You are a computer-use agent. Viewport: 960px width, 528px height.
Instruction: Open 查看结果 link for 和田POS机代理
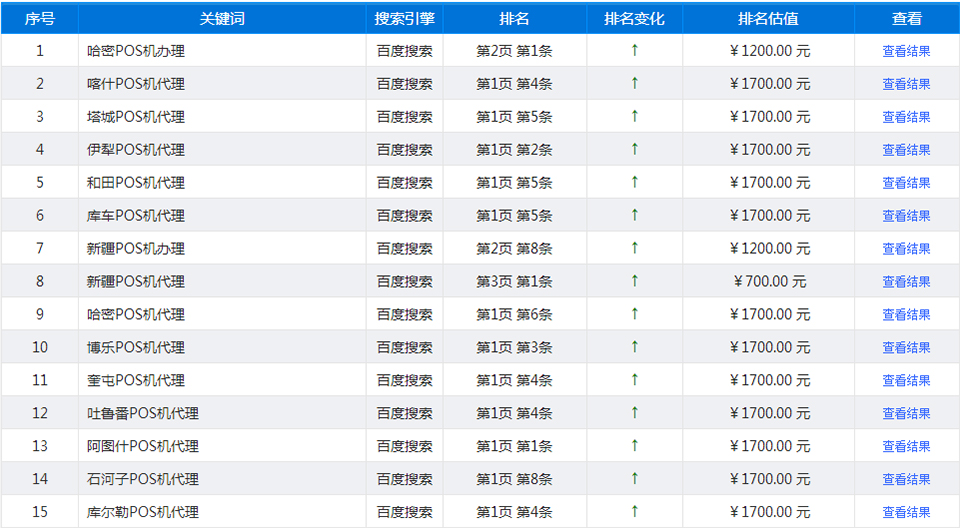coord(906,183)
